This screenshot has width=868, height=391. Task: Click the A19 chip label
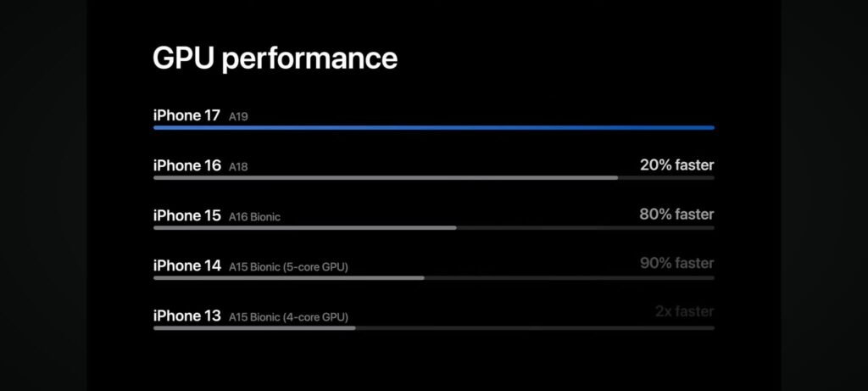tap(238, 117)
